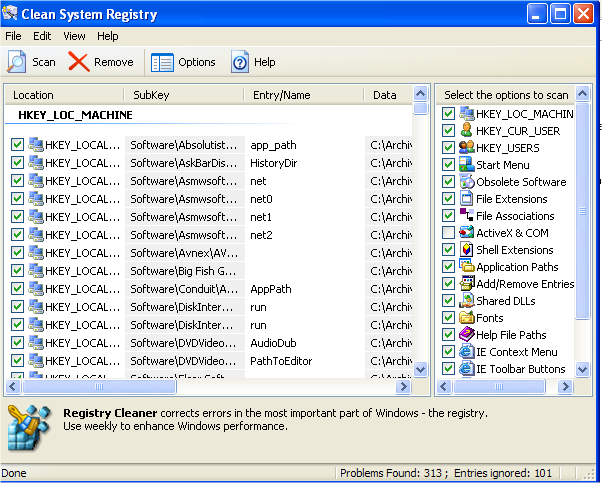Click the Fonts folder icon

pyautogui.click(x=466, y=318)
